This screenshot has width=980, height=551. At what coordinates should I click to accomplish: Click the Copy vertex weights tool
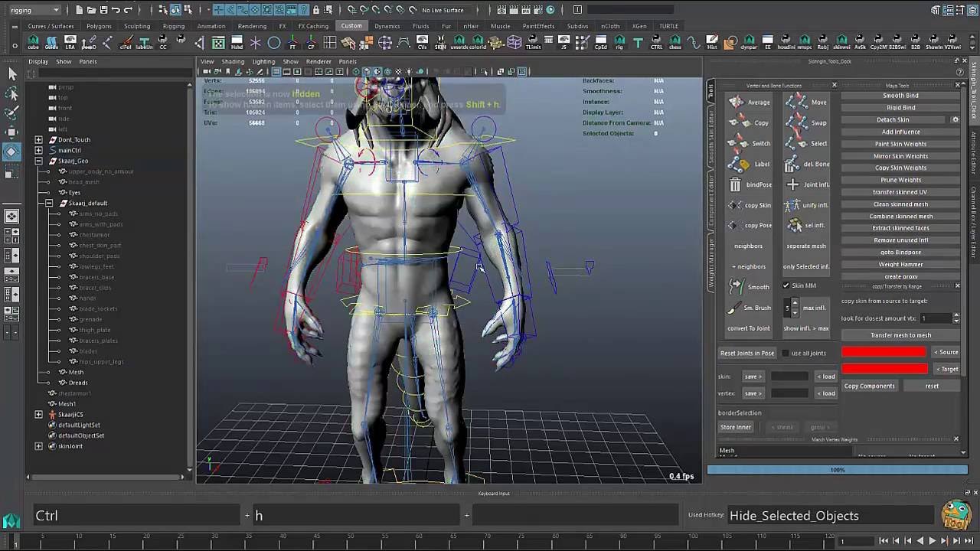coord(749,122)
